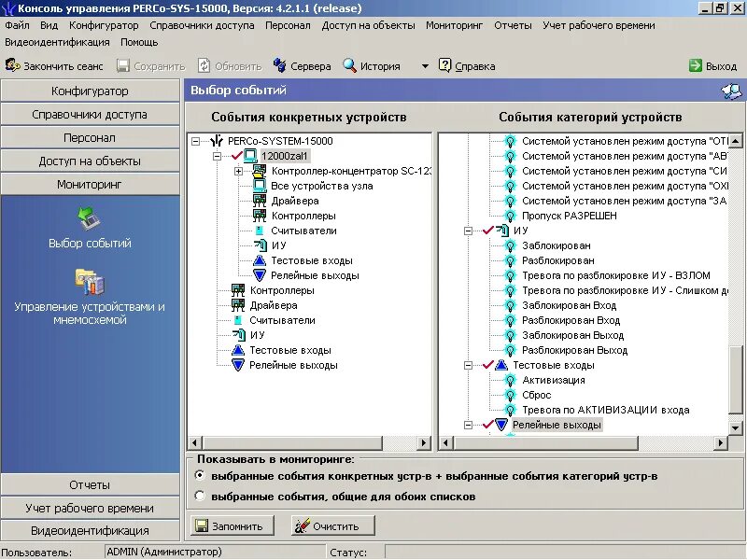Viewport: 747px width, 560px height.
Task: Collapse the 12000zal1 tree node
Action: [217, 156]
